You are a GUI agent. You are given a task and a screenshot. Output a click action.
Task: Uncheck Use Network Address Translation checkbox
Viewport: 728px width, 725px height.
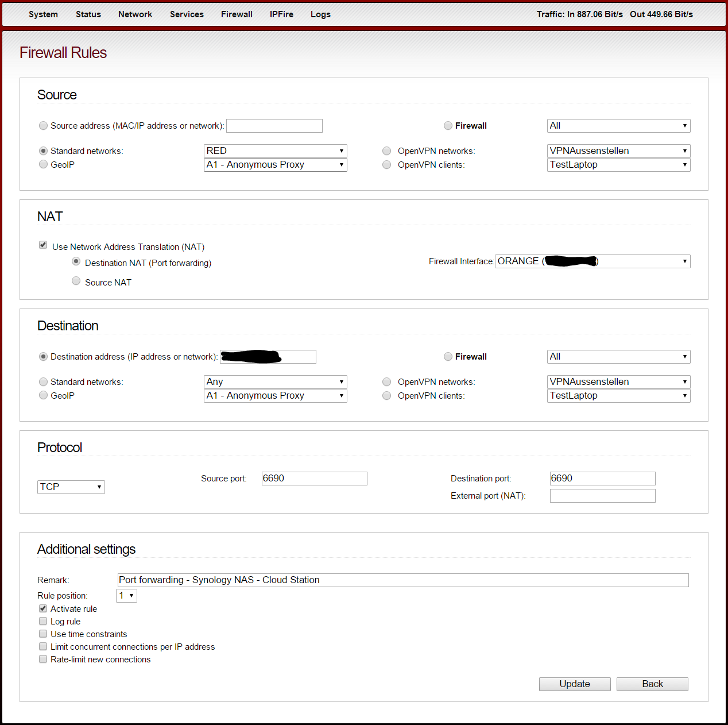coord(43,245)
